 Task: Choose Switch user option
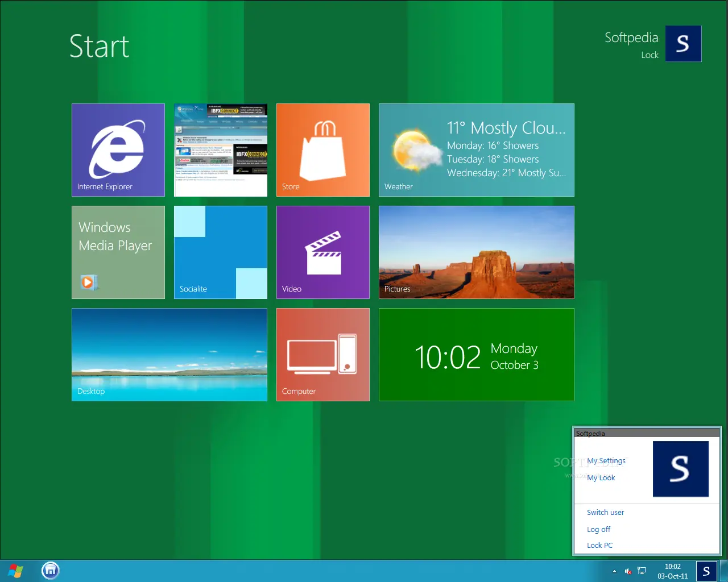(605, 512)
